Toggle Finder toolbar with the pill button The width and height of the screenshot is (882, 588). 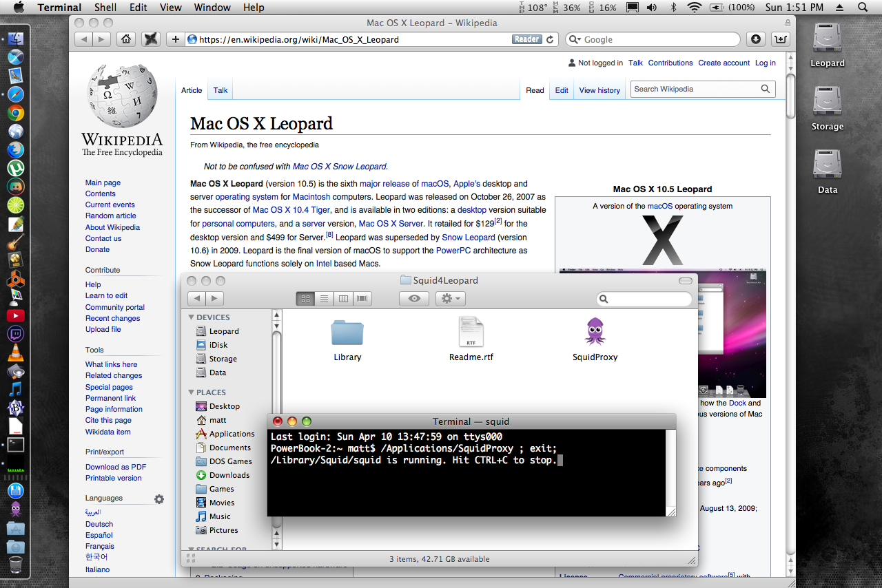(x=686, y=281)
